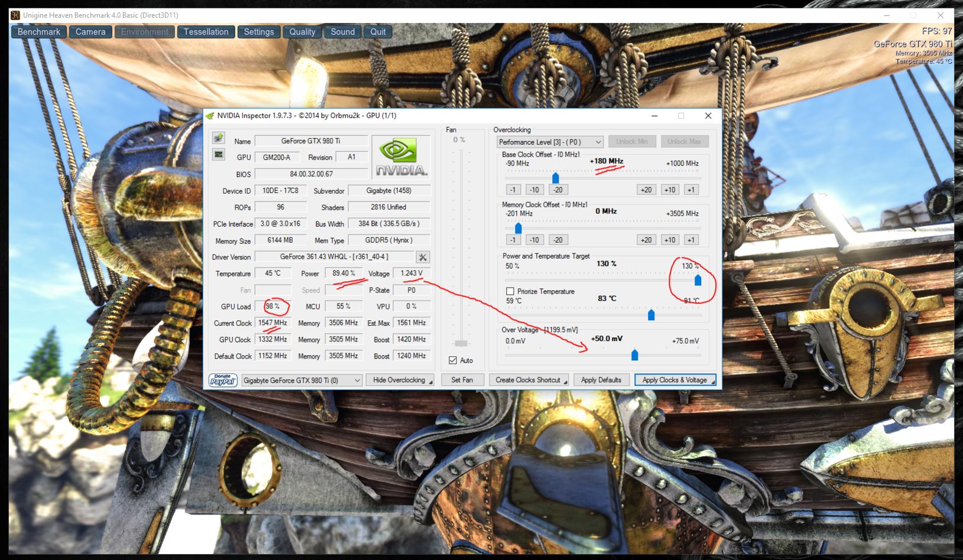Click the Subvendor value Gigabyte (1458)

[389, 191]
